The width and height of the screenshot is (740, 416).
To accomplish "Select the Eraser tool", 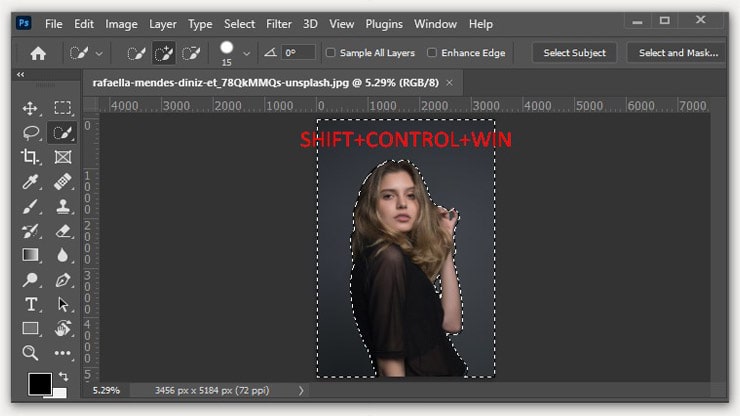I will pyautogui.click(x=63, y=231).
